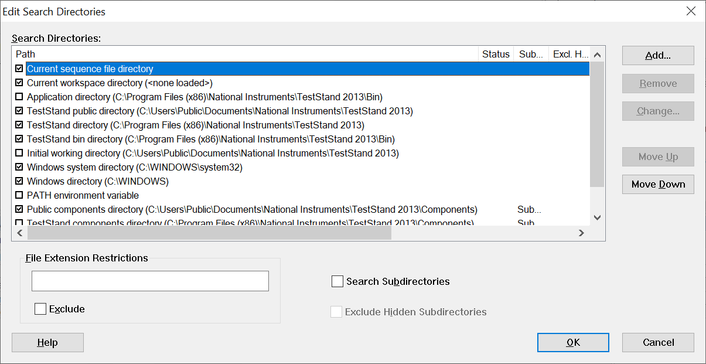Select the Initial working directory row text
Viewport: 706px width, 364px height.
pyautogui.click(x=213, y=153)
